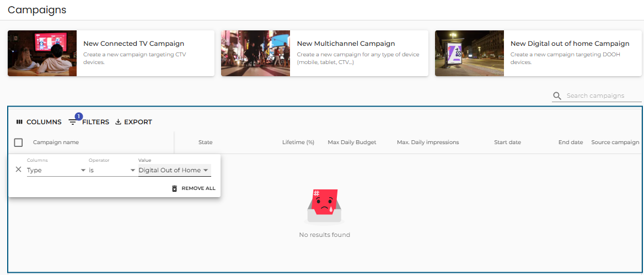The width and height of the screenshot is (644, 275).
Task: Toggle the select-all campaigns checkbox
Action: pos(18,142)
